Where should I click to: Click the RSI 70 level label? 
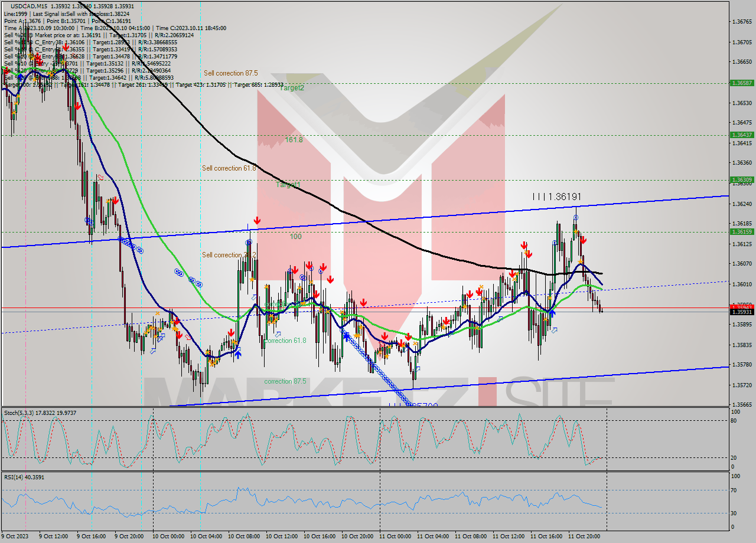[733, 490]
